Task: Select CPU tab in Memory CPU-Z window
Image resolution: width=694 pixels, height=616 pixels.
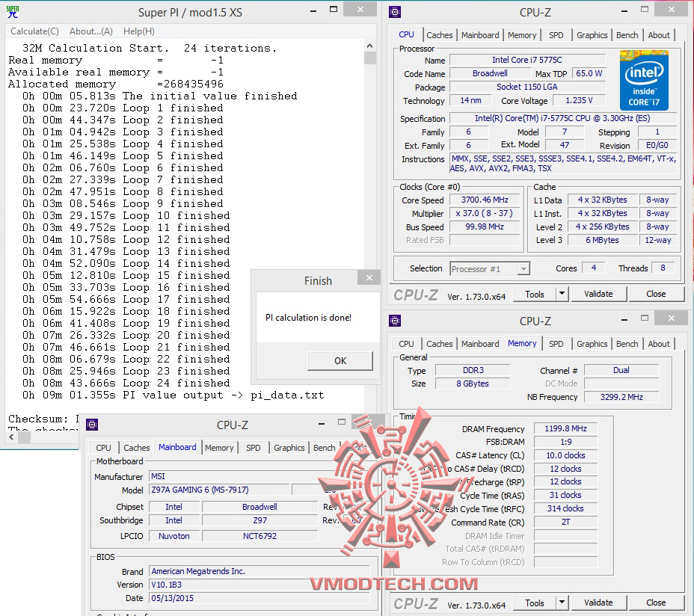Action: pos(406,344)
